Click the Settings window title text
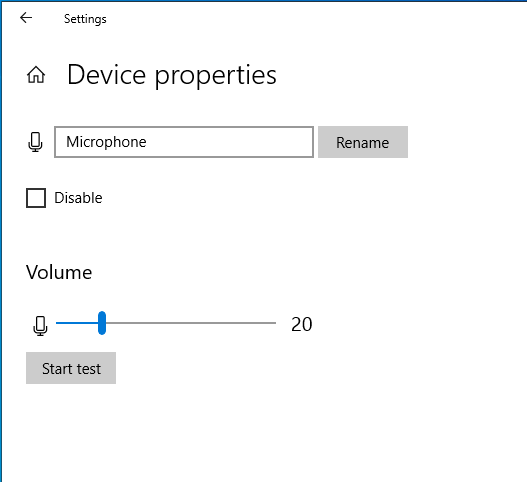527x482 pixels. (85, 19)
